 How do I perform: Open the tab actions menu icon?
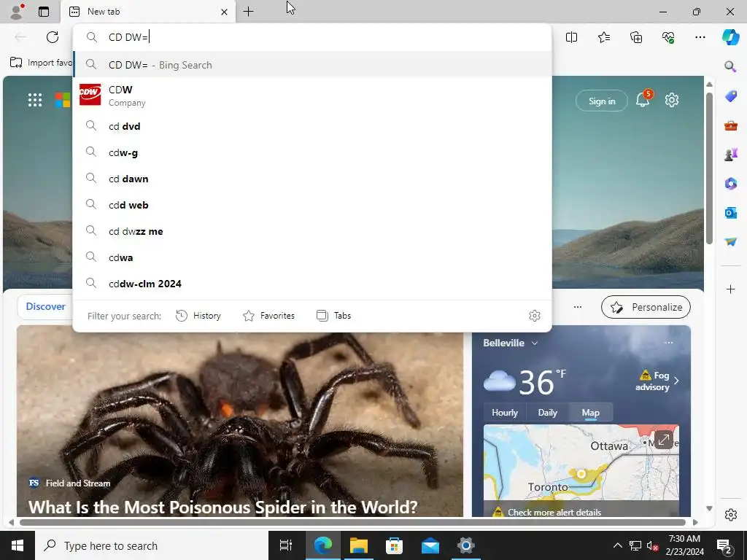coord(44,12)
